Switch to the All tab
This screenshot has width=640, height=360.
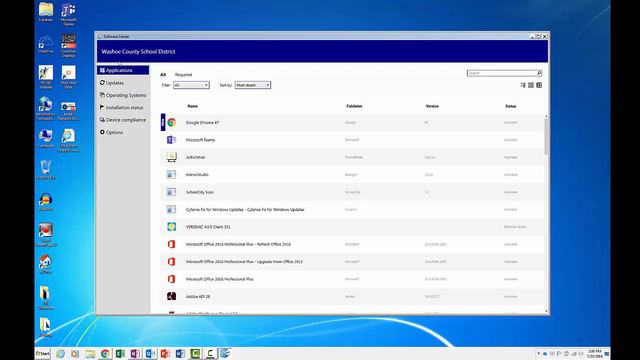point(163,75)
